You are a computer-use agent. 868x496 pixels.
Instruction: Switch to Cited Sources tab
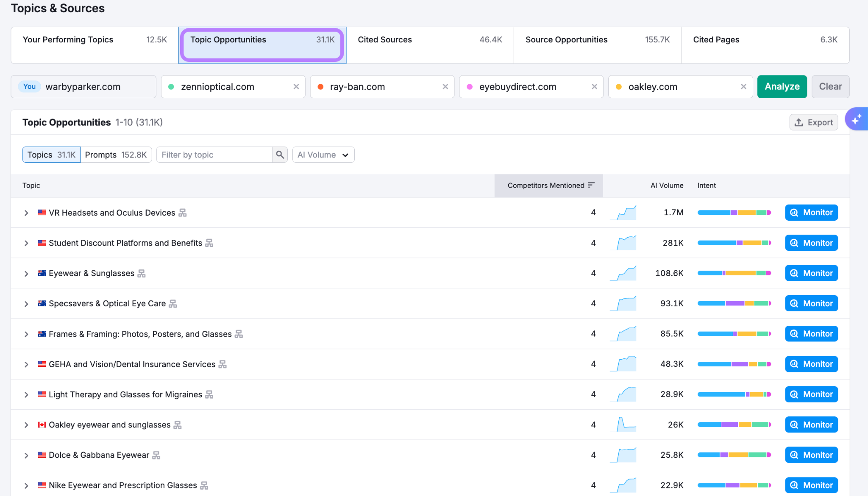(x=430, y=45)
